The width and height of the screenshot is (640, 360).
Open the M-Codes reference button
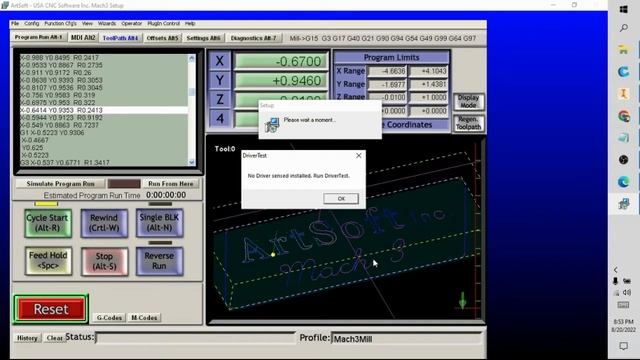(x=144, y=318)
